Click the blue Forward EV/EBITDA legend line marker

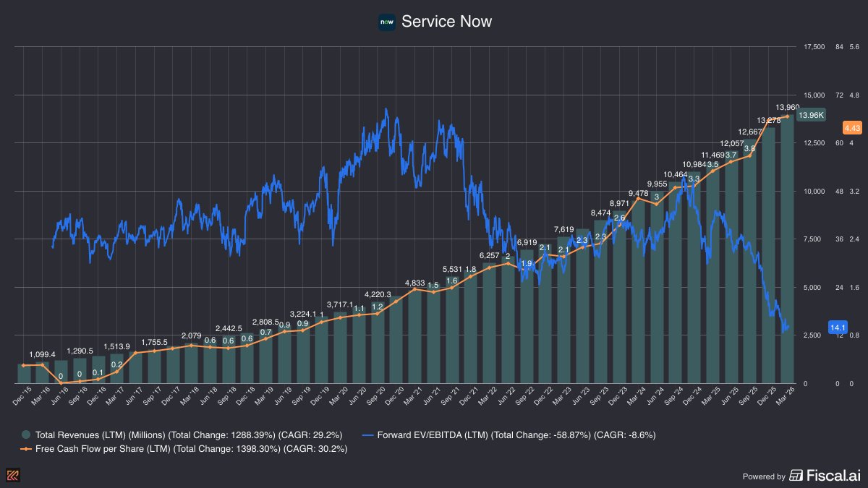(x=367, y=435)
